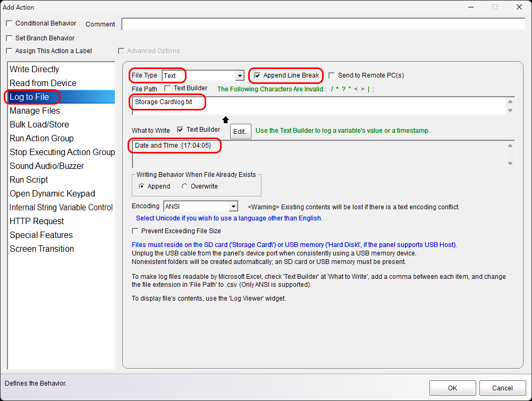Toggle the Set Branch Behavior checkbox
Viewport: 532px width, 401px height.
[9, 38]
